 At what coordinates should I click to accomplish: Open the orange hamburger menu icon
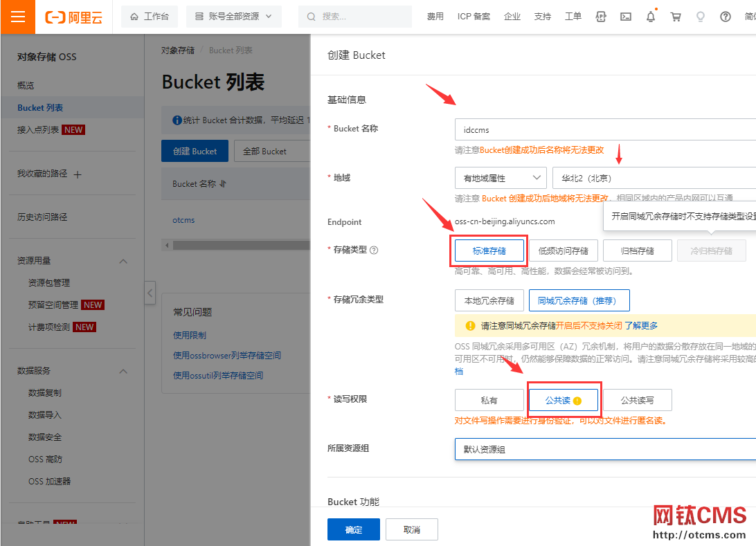pyautogui.click(x=18, y=16)
